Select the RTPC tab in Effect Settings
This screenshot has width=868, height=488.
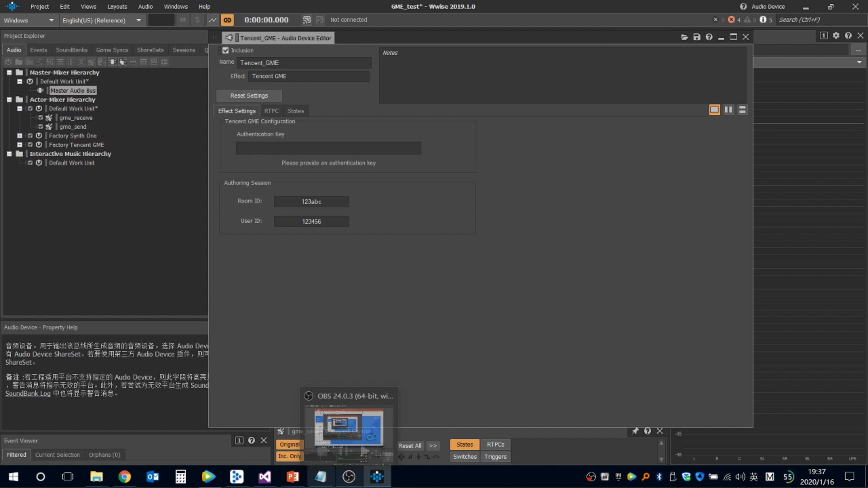(271, 110)
